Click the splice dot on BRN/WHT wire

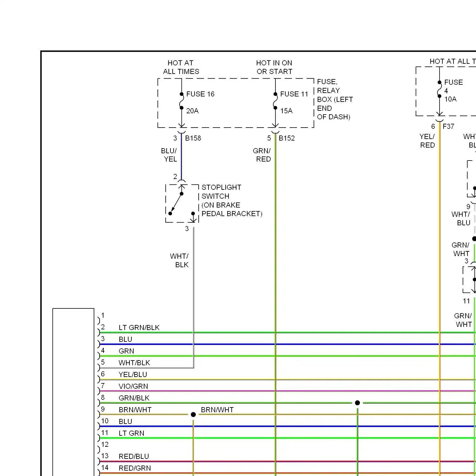coord(193,415)
